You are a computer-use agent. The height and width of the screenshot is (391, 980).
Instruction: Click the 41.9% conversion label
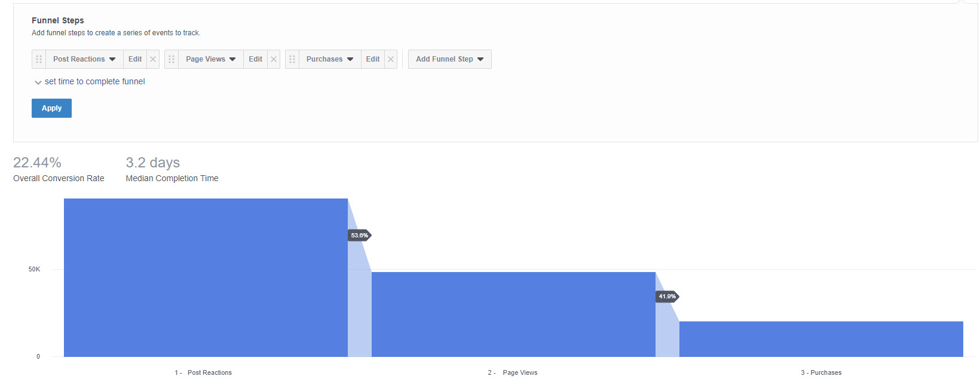coord(667,297)
